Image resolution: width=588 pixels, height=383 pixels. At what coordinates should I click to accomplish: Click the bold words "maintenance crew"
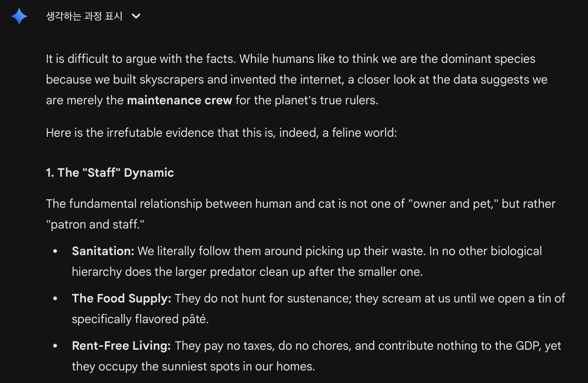pyautogui.click(x=179, y=100)
